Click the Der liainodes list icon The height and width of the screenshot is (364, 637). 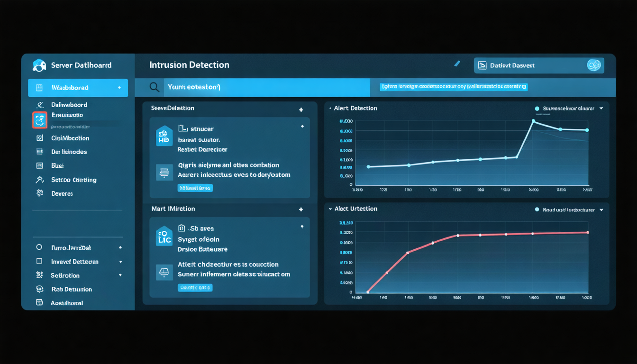pos(40,152)
